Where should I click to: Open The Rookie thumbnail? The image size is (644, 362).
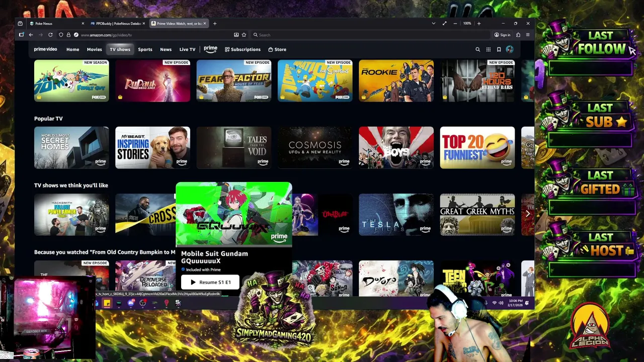click(x=396, y=81)
